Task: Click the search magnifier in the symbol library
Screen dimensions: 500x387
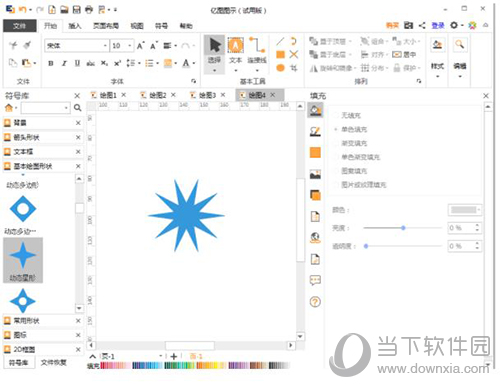Action: pos(77,108)
